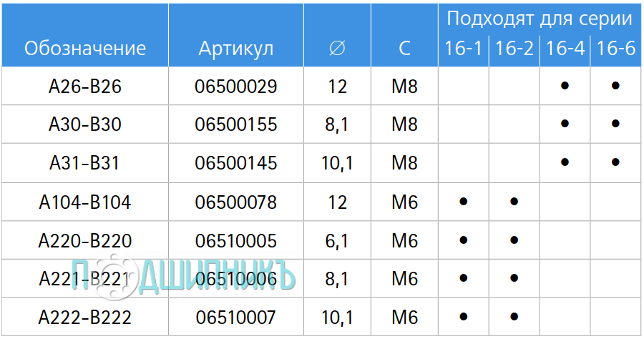Select the Артикул column header
The width and height of the screenshot is (644, 339).
(x=235, y=49)
